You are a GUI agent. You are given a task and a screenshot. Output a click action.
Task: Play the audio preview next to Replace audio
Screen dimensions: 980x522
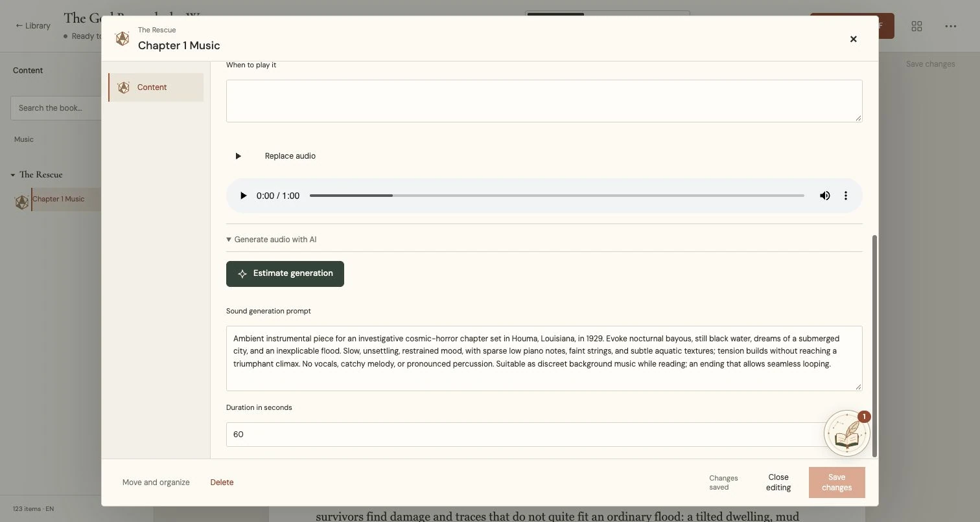[238, 156]
